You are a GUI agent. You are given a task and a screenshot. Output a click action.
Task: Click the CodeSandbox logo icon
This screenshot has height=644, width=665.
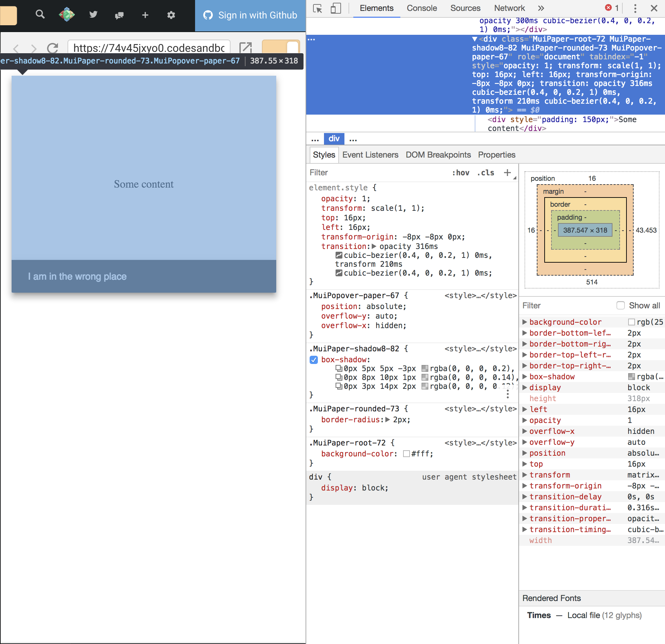(67, 15)
